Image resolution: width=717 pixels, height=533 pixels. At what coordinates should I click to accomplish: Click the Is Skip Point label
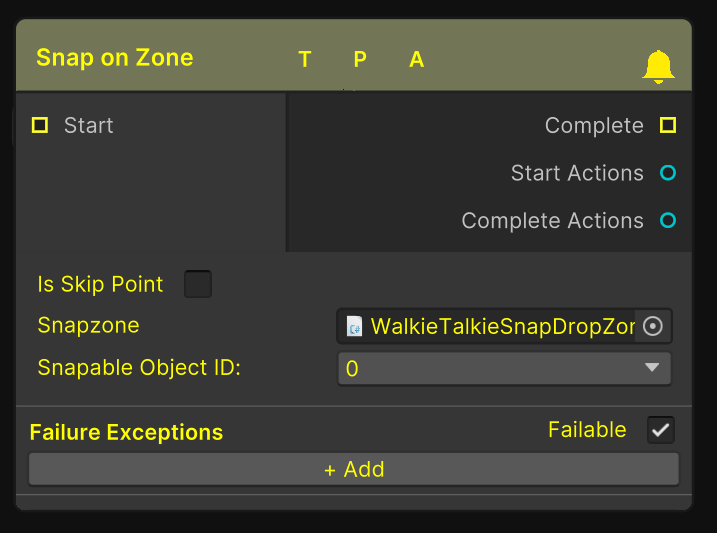pos(100,284)
